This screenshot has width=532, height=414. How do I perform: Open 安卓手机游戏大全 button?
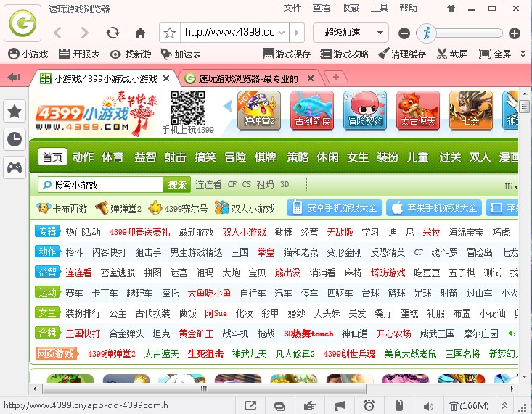click(335, 207)
